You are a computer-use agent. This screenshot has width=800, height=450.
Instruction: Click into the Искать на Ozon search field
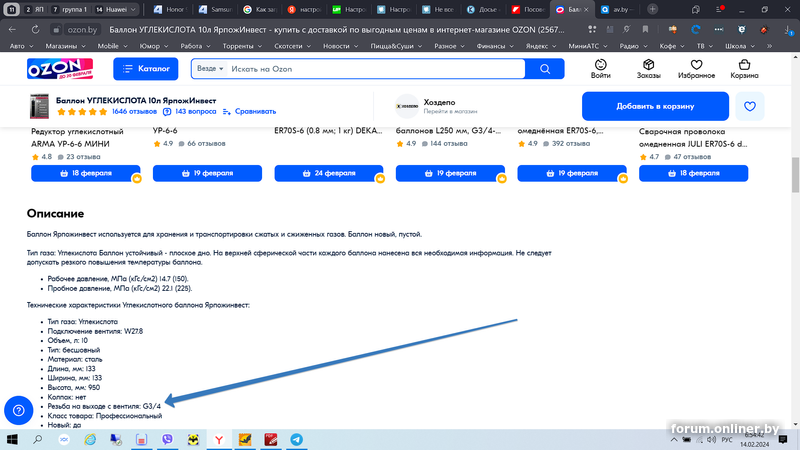375,69
